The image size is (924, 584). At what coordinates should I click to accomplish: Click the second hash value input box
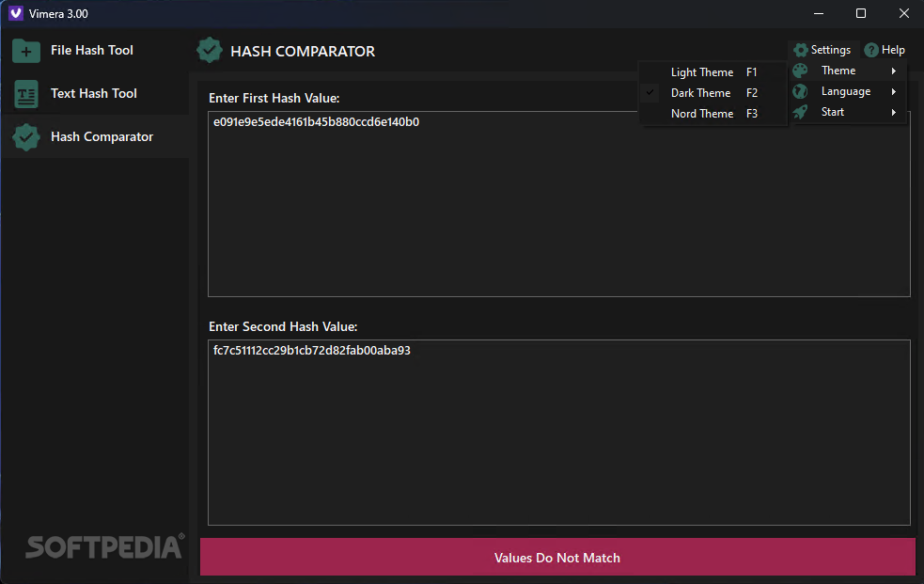tap(558, 433)
